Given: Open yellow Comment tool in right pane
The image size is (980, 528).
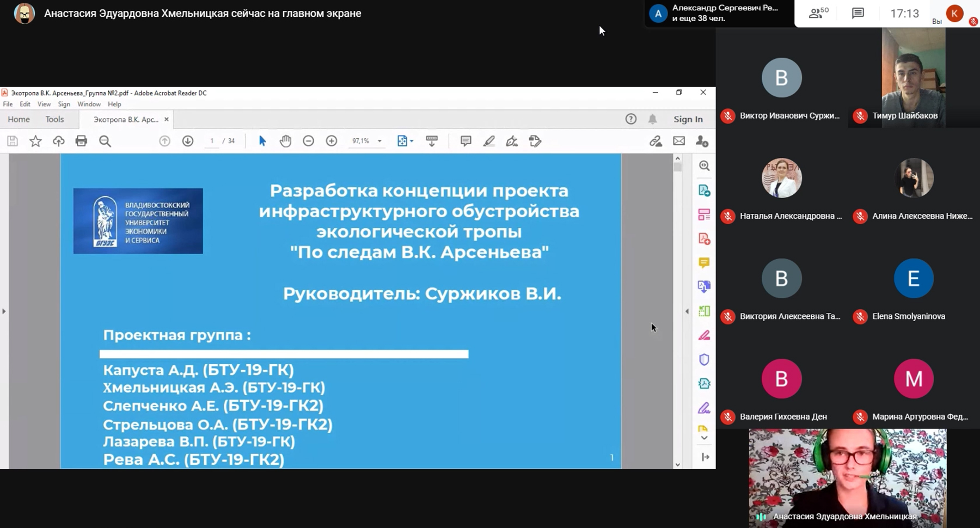Looking at the screenshot, I should (705, 263).
